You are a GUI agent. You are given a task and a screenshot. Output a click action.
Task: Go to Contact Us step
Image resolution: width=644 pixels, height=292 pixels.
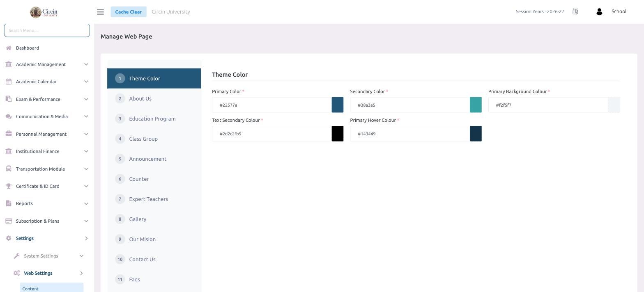click(154, 259)
